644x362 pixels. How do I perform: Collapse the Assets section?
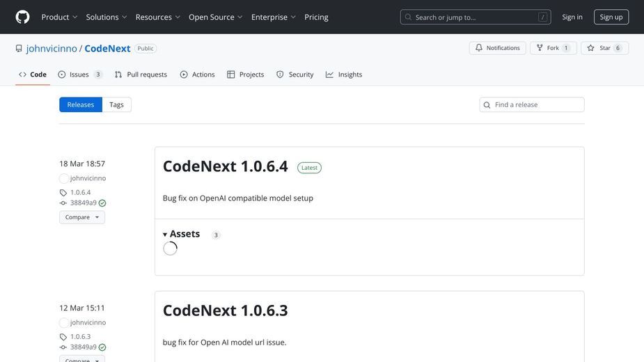pos(182,235)
